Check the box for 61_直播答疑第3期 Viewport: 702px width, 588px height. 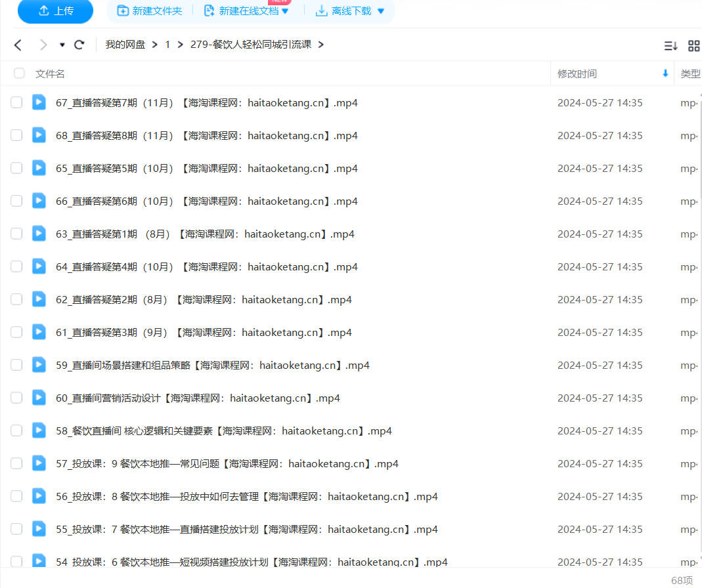[16, 332]
